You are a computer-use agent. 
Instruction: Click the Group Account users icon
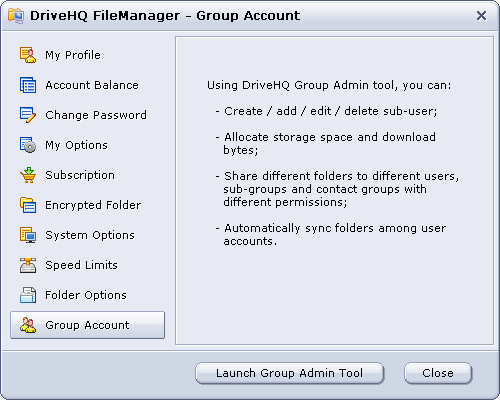[28, 325]
